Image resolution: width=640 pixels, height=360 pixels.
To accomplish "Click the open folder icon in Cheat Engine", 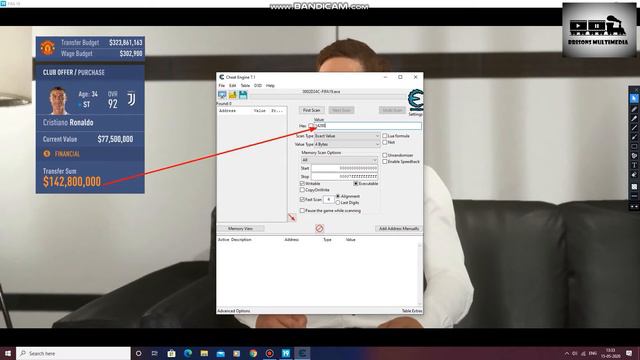I will pyautogui.click(x=233, y=95).
